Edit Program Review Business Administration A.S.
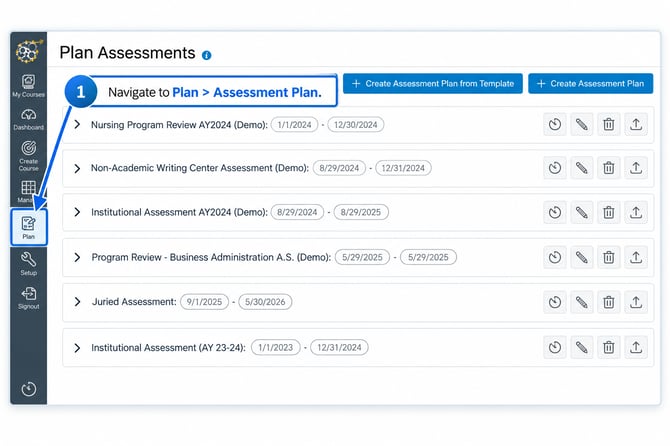Viewport: 670px width, 446px height. point(582,257)
